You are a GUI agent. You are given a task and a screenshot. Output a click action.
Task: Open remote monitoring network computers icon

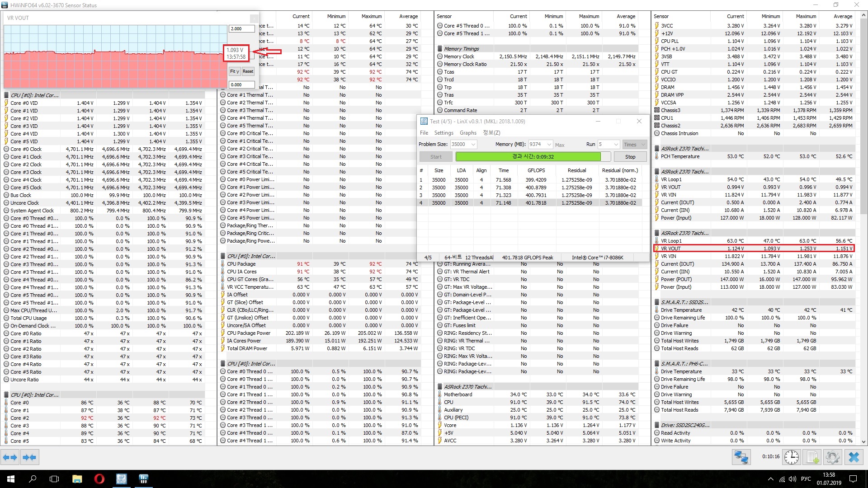(741, 457)
